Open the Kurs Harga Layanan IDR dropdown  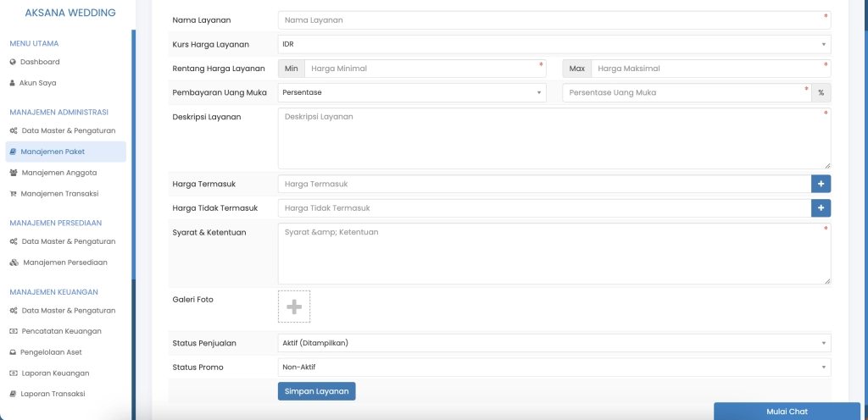pos(554,44)
